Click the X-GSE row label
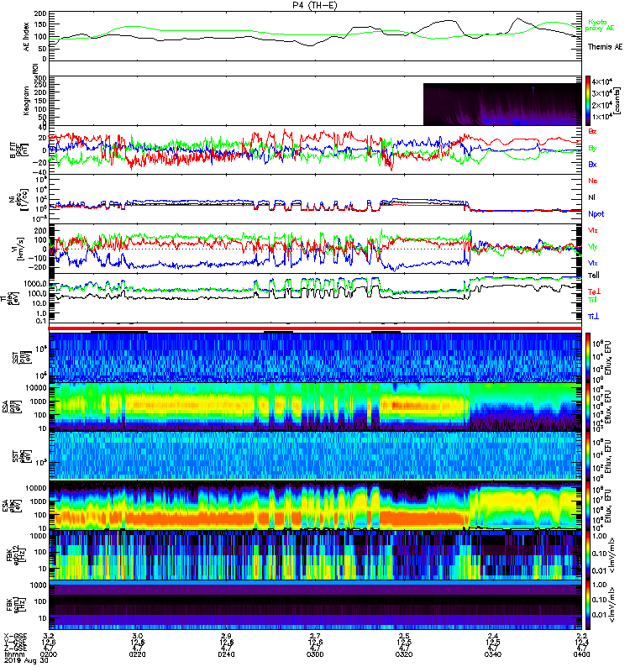 point(15,636)
